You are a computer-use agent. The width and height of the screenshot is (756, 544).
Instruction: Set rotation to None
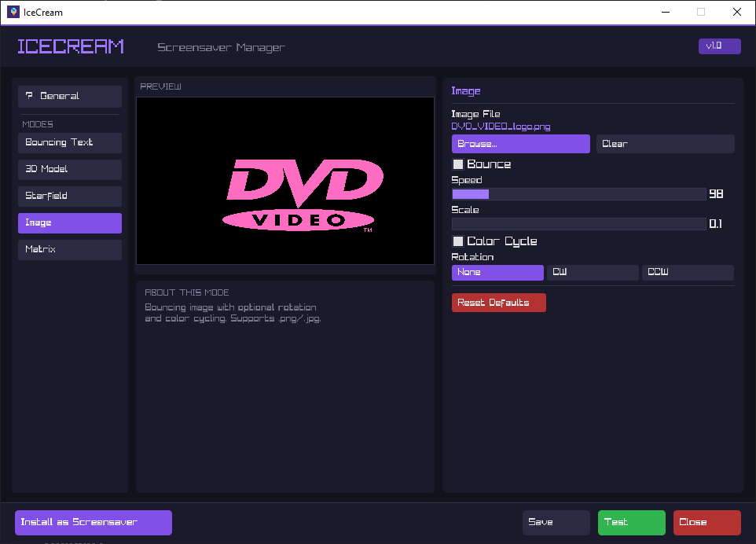coord(497,273)
